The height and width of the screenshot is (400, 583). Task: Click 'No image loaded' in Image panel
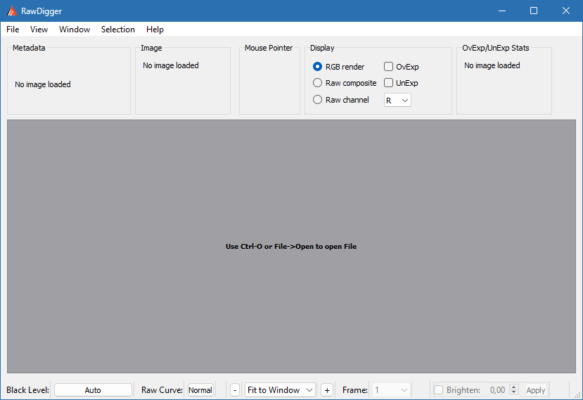click(171, 65)
